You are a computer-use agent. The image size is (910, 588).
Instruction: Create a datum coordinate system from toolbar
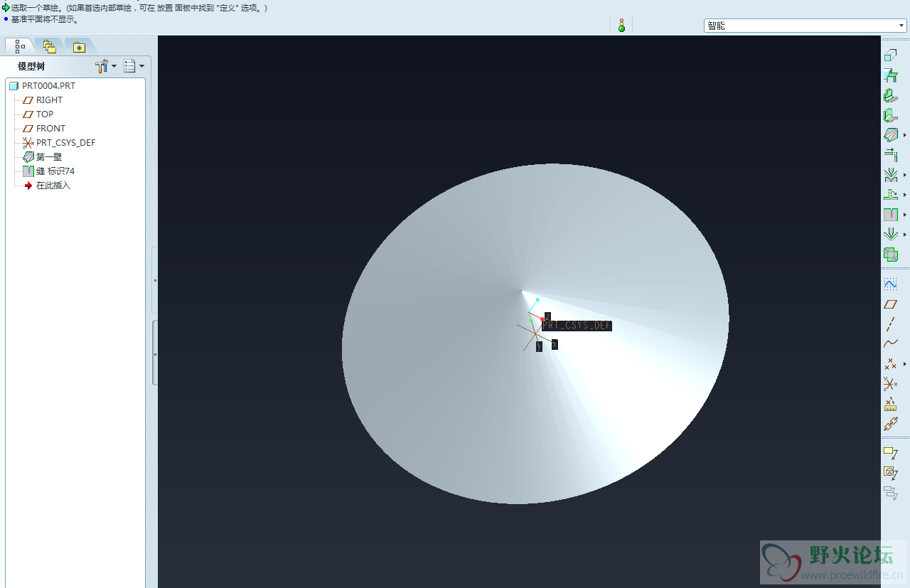point(890,384)
